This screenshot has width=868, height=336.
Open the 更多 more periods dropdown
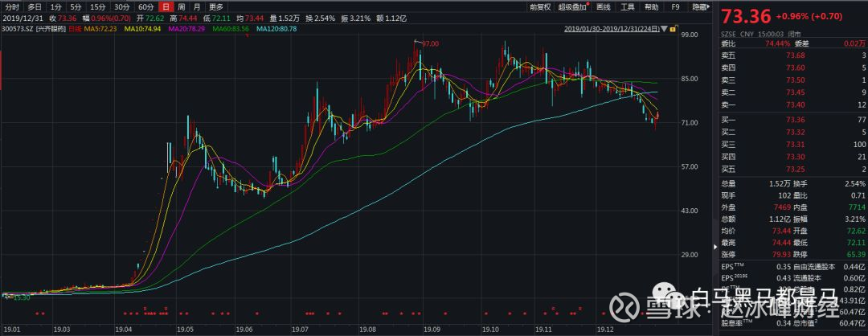[x=216, y=7]
